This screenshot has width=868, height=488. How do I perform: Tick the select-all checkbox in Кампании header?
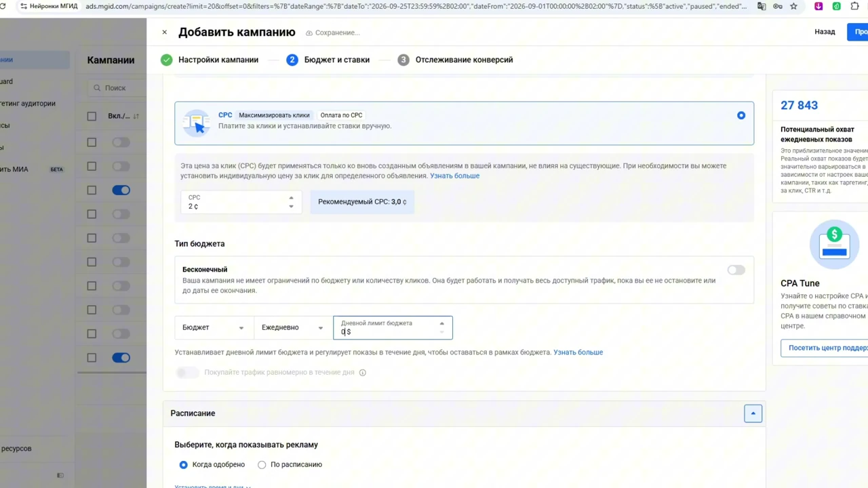coord(92,116)
